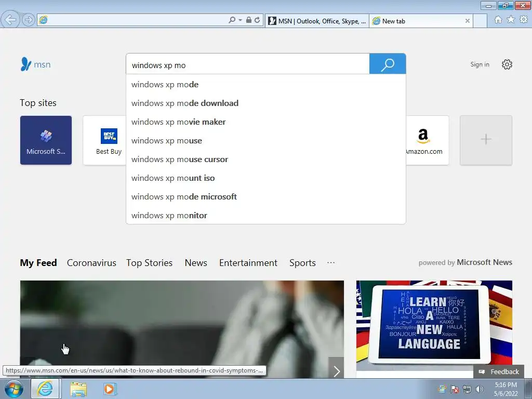The image size is (532, 399).
Task: Open MSN page settings gear
Action: pos(507,64)
